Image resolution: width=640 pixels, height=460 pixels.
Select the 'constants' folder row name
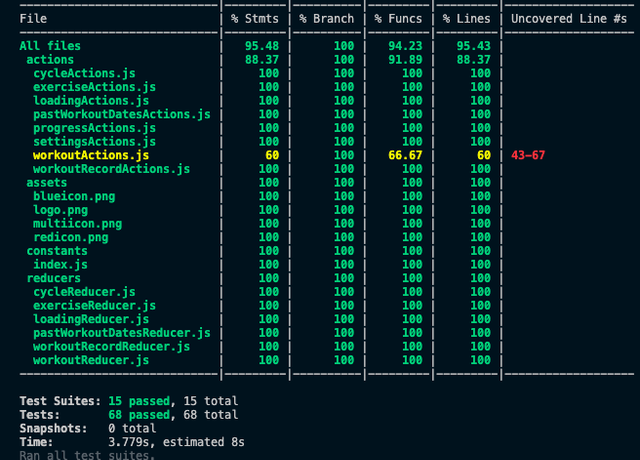coord(57,251)
